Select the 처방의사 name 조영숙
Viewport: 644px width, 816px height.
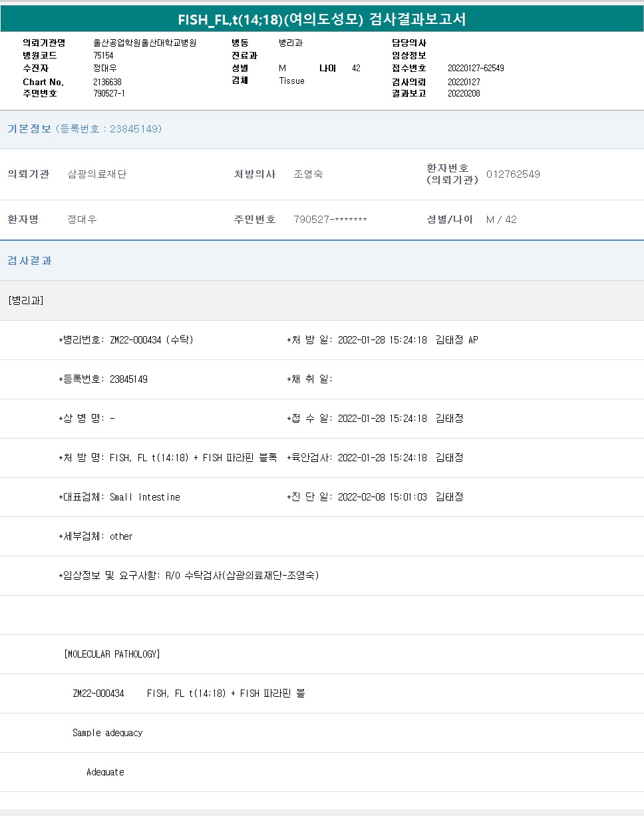308,174
